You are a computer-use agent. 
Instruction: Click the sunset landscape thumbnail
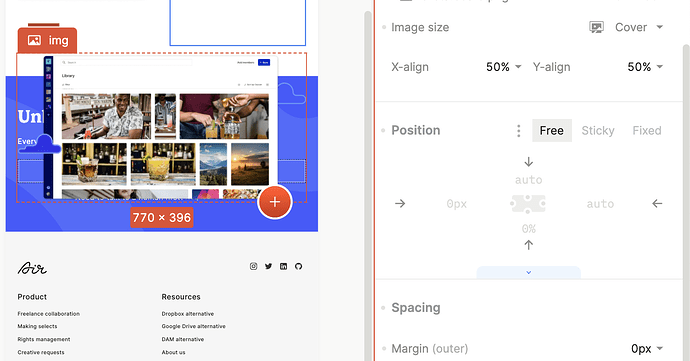pos(250,164)
